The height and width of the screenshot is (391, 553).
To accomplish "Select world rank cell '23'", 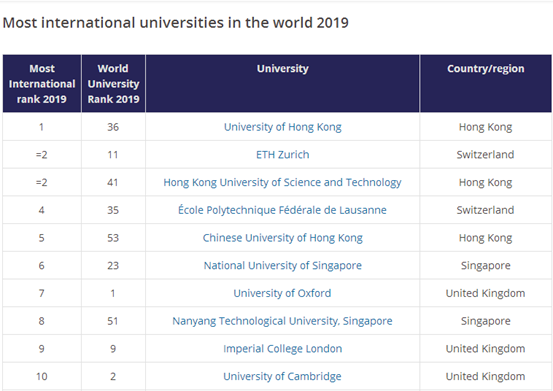I will click(113, 265).
